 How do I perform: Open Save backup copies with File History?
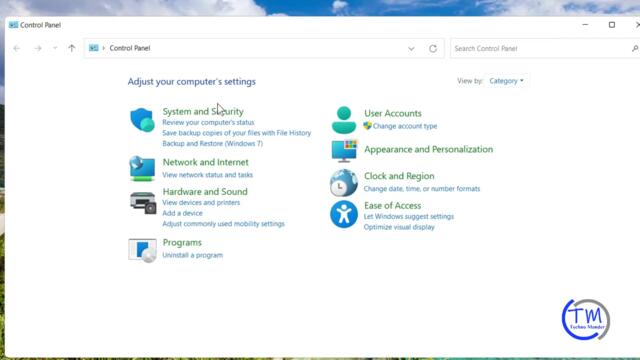(237, 133)
